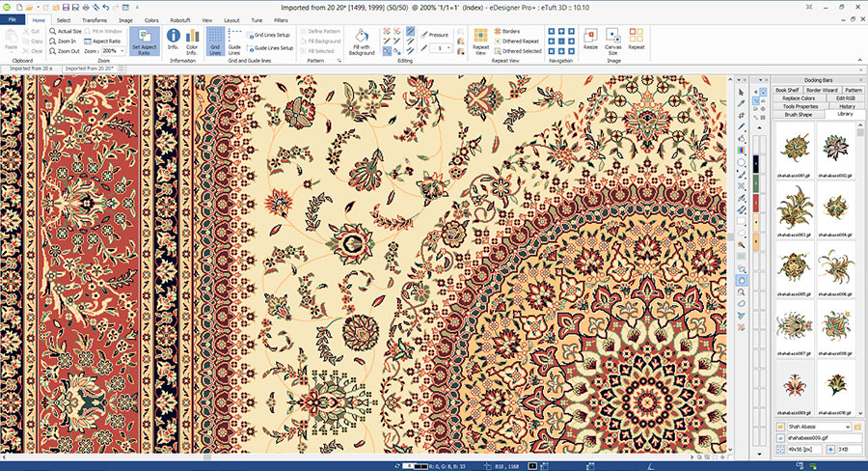Click the new document icon in quick access
868x471 pixels.
coord(19,8)
